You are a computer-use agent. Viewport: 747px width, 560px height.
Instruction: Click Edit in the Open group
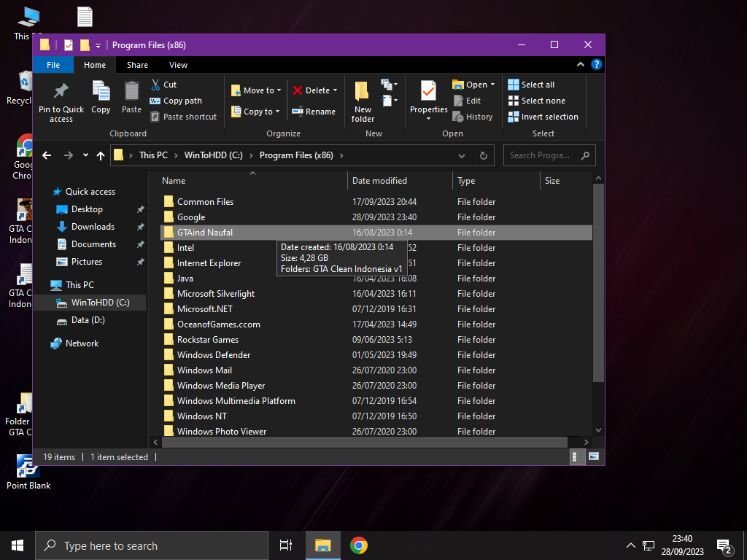(468, 101)
